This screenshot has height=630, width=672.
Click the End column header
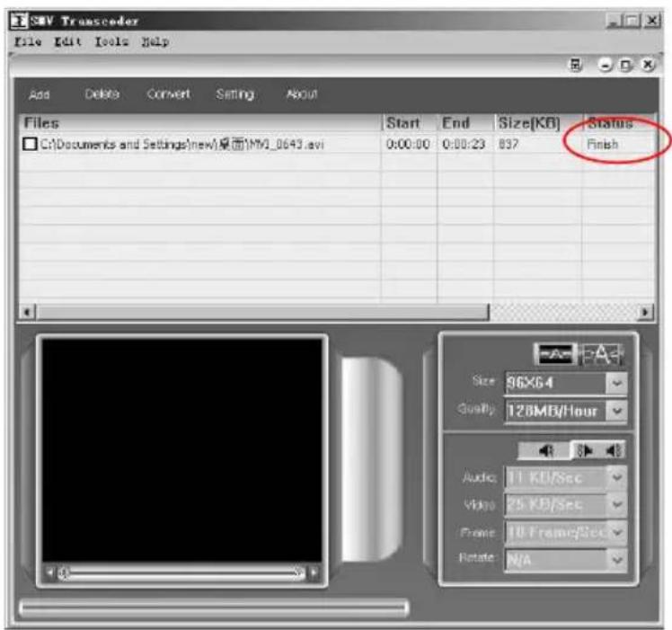coord(465,123)
